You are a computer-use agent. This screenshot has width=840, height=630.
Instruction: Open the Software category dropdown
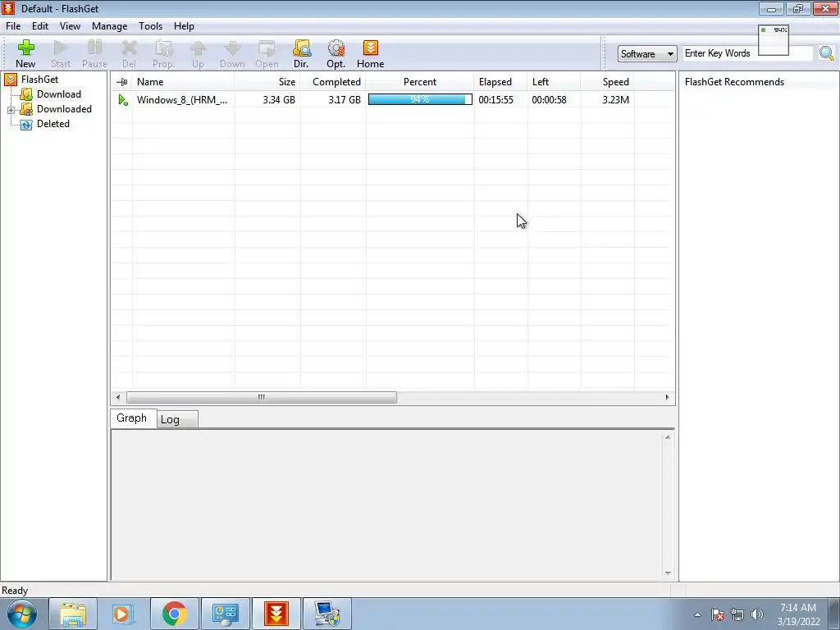647,54
